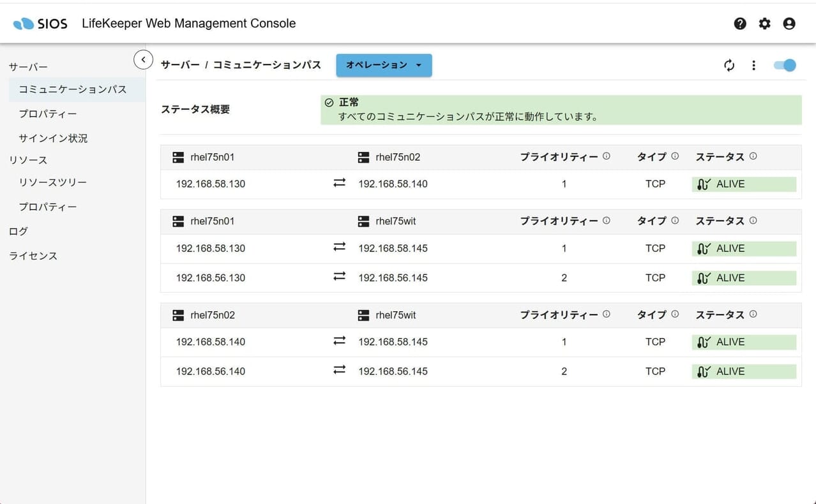Click server icon beside rhel75n01 in second group

click(x=178, y=221)
